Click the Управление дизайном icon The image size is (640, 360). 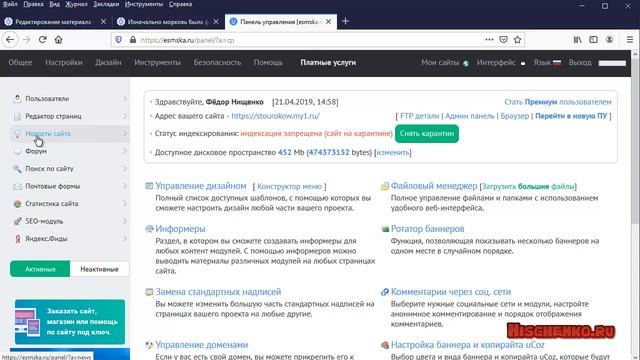tap(149, 186)
